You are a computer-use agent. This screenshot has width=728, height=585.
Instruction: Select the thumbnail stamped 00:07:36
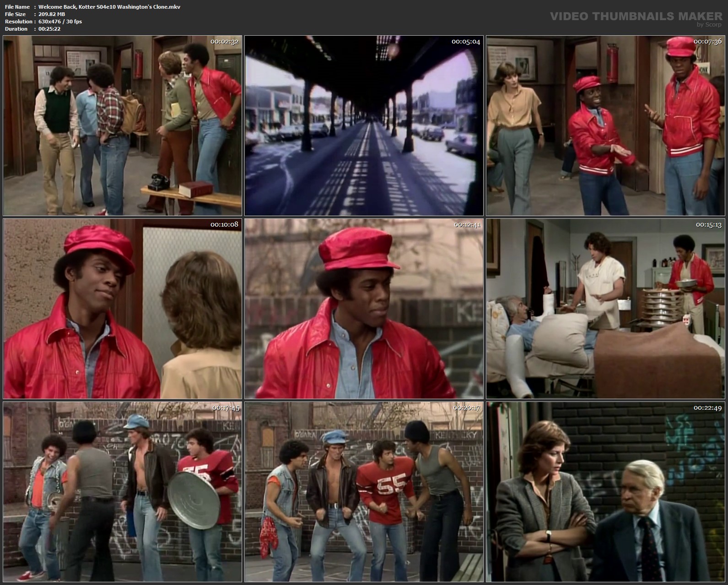click(x=605, y=126)
